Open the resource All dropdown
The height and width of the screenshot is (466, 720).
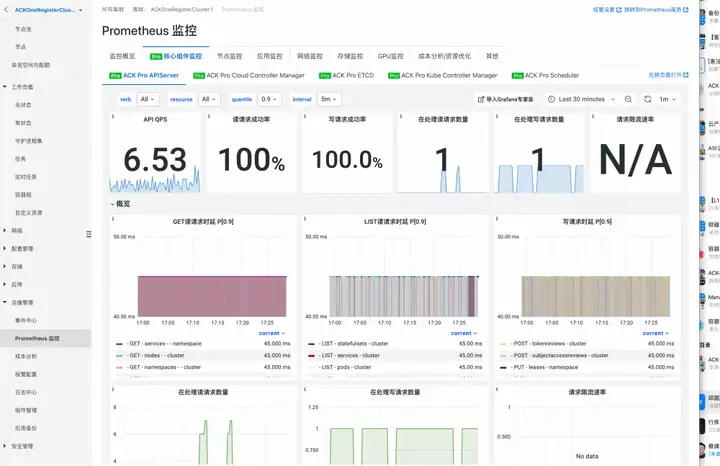click(x=209, y=99)
